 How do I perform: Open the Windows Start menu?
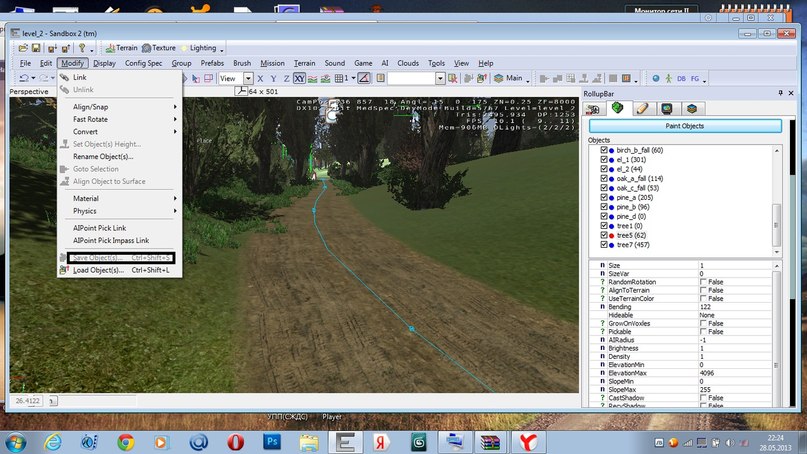tap(15, 442)
